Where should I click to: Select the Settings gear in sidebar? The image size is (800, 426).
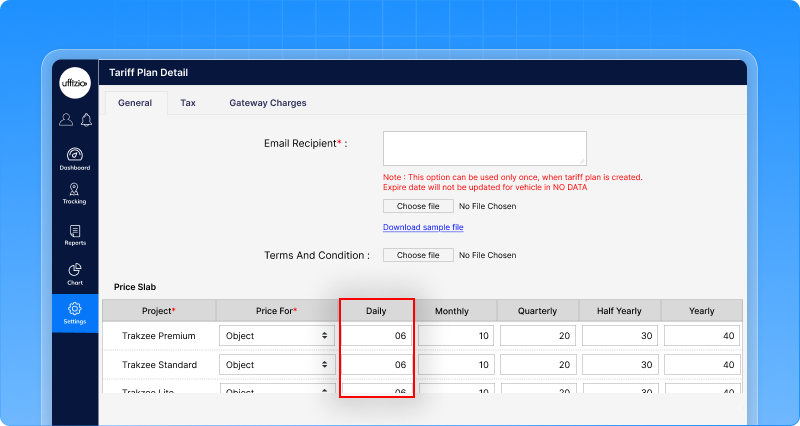75,314
